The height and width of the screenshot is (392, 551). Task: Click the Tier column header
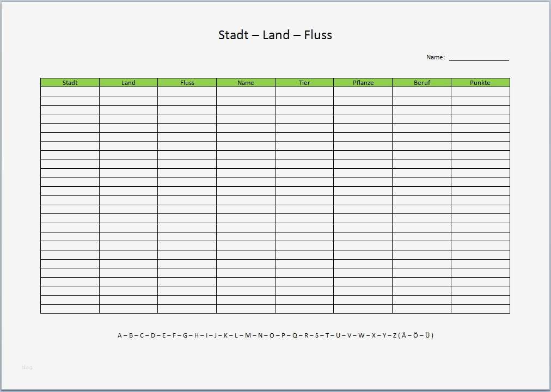click(304, 83)
